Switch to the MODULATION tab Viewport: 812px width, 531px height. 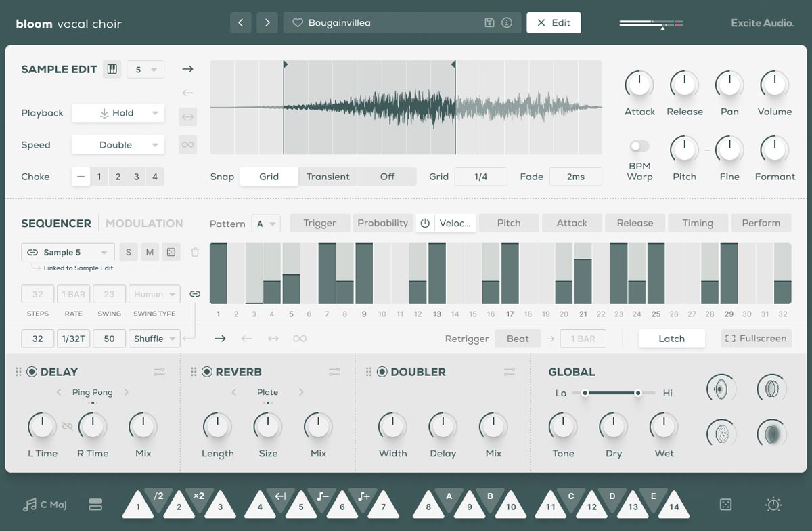[x=143, y=224]
